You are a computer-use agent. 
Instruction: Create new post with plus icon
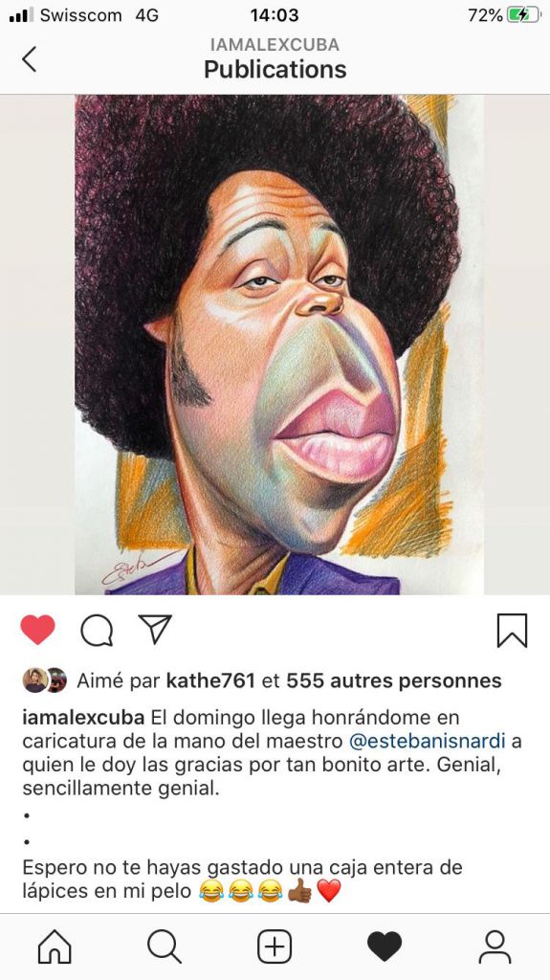pos(275,947)
